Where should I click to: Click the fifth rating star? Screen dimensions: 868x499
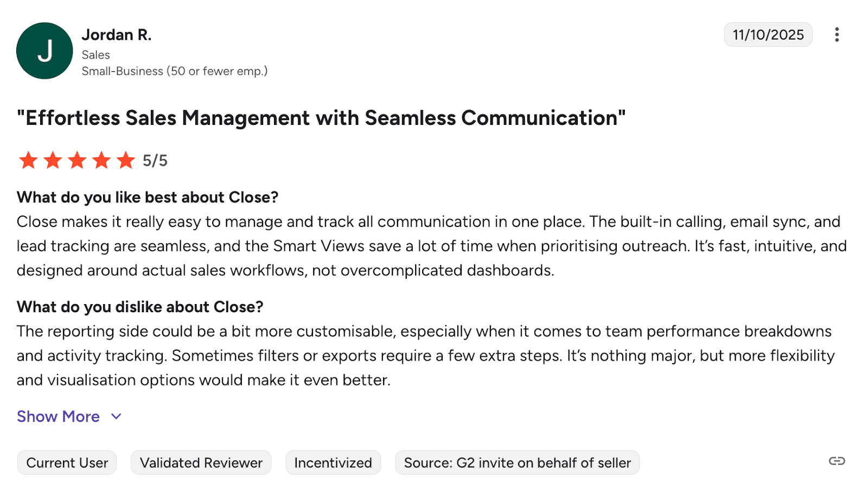(126, 160)
